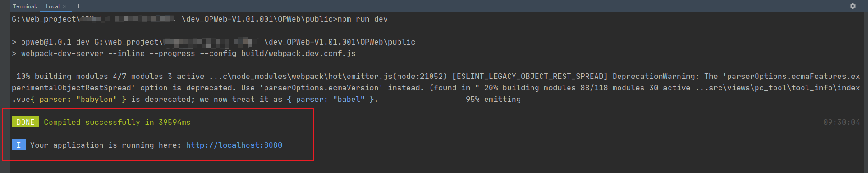Click the webpack-dev-server command line
The width and height of the screenshot is (868, 173).
[184, 53]
